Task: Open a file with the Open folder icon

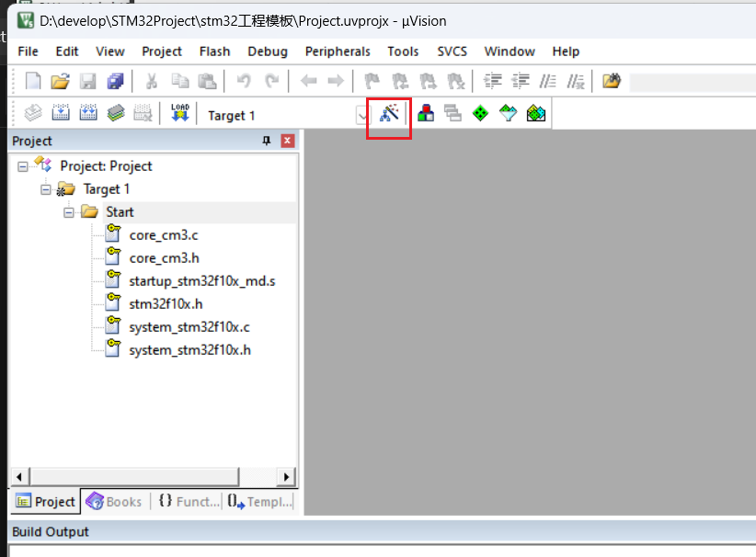Action: pyautogui.click(x=61, y=81)
